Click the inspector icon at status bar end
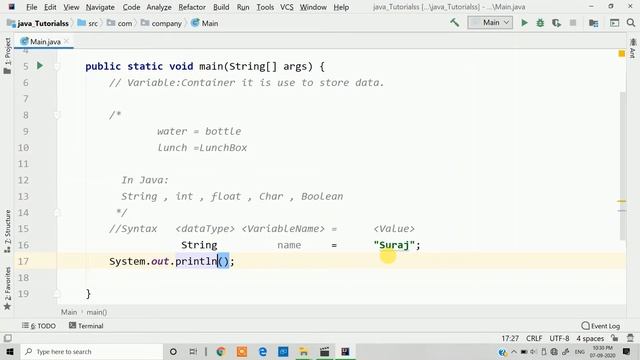Screen dimensions: 640x360 [631, 338]
